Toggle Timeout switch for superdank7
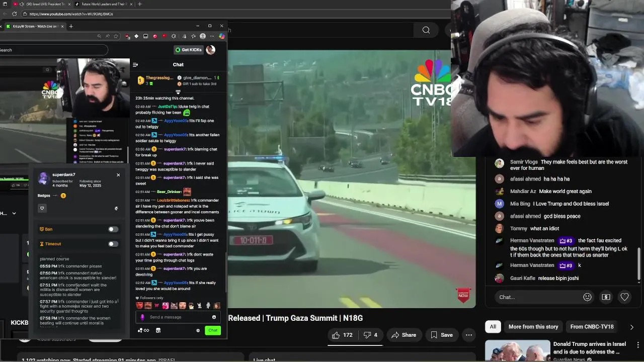The height and width of the screenshot is (362, 644). (113, 244)
